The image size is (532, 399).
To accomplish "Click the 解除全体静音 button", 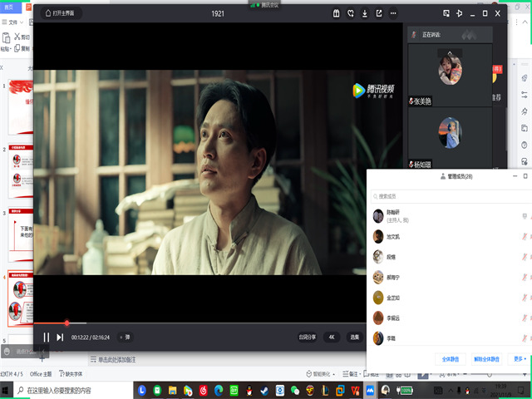I will [x=487, y=358].
